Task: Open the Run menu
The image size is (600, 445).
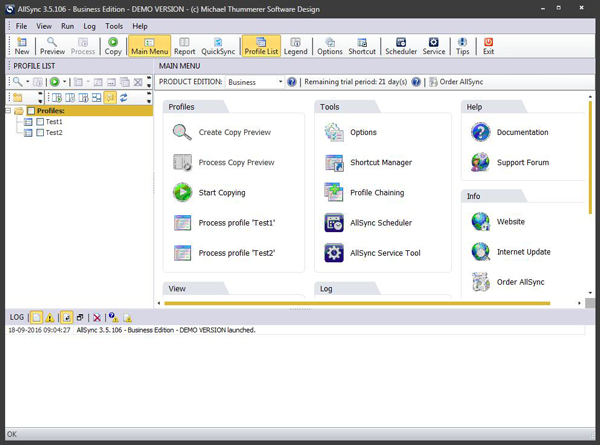Action: (x=67, y=26)
